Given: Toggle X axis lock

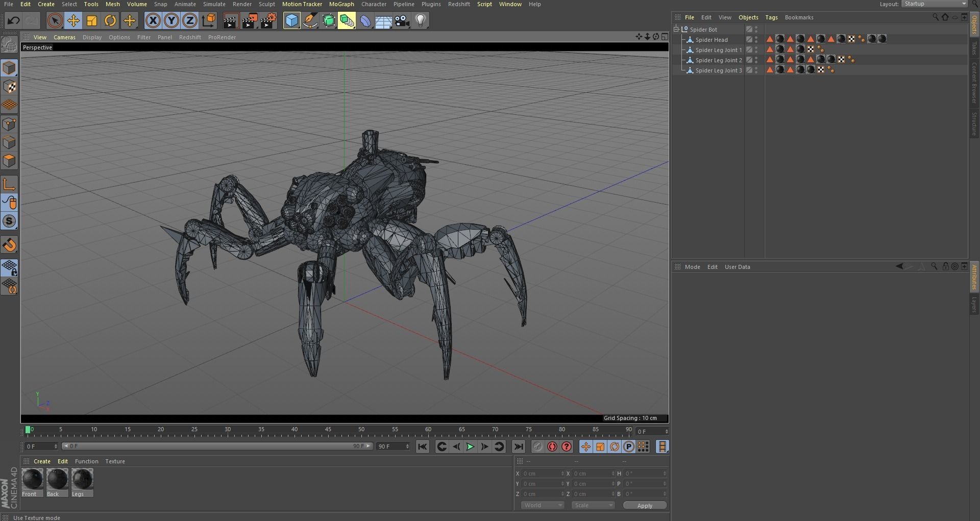Looking at the screenshot, I should pyautogui.click(x=153, y=21).
